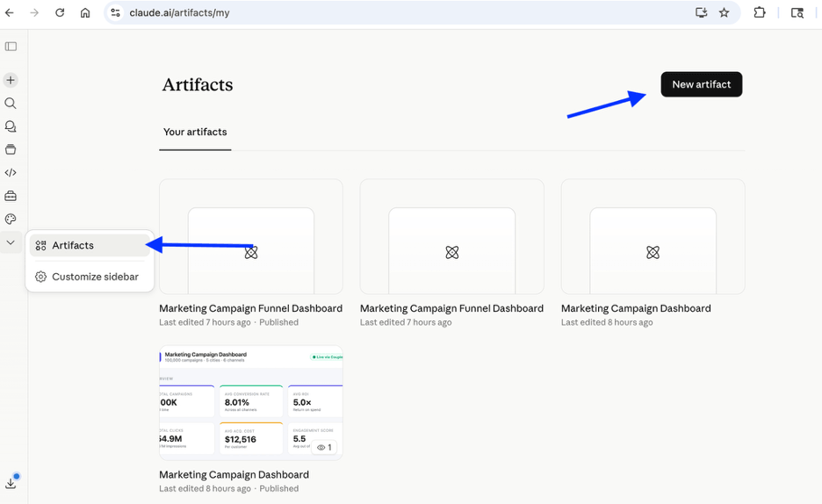Image resolution: width=822 pixels, height=504 pixels.
Task: Click the New artifact button
Action: coord(702,84)
